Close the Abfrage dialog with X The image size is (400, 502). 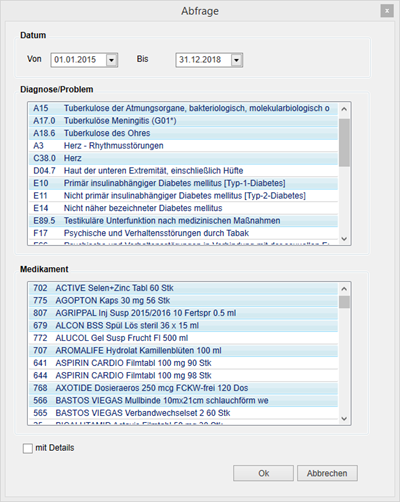(x=387, y=11)
